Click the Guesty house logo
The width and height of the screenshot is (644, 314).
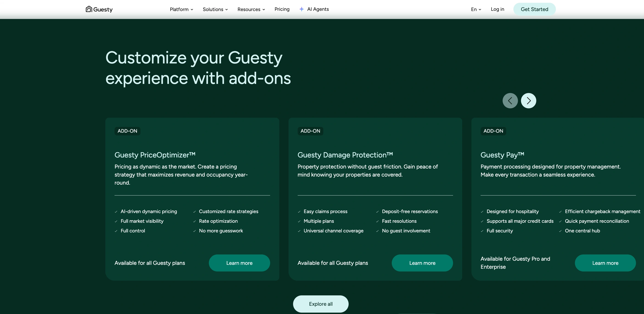pyautogui.click(x=99, y=9)
